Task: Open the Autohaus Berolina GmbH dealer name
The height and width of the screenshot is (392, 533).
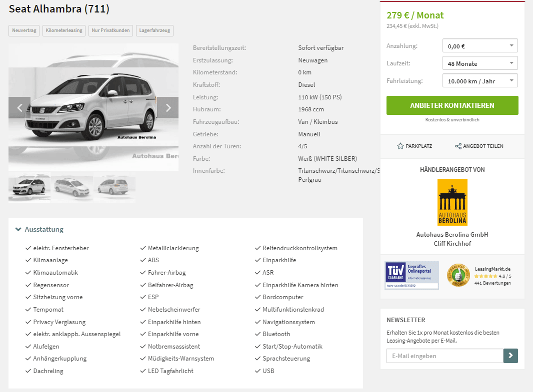Action: coord(452,235)
